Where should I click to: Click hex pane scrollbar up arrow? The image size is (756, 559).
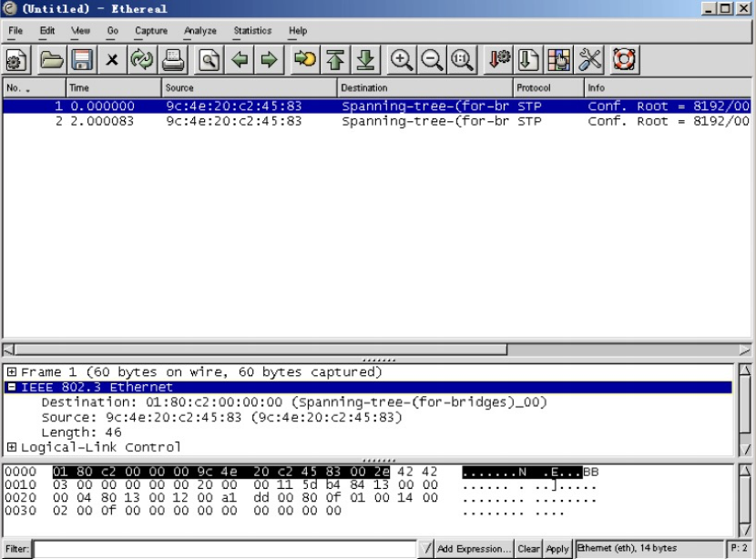745,471
